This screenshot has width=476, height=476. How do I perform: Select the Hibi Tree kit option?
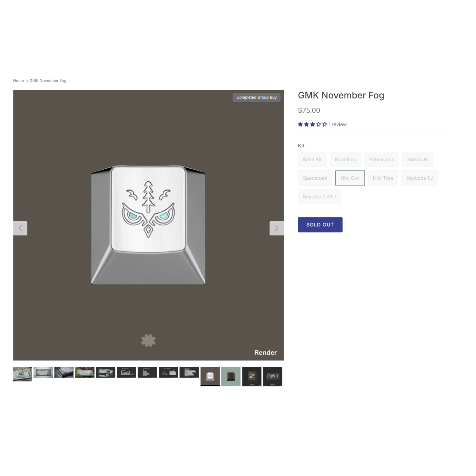pos(383,178)
